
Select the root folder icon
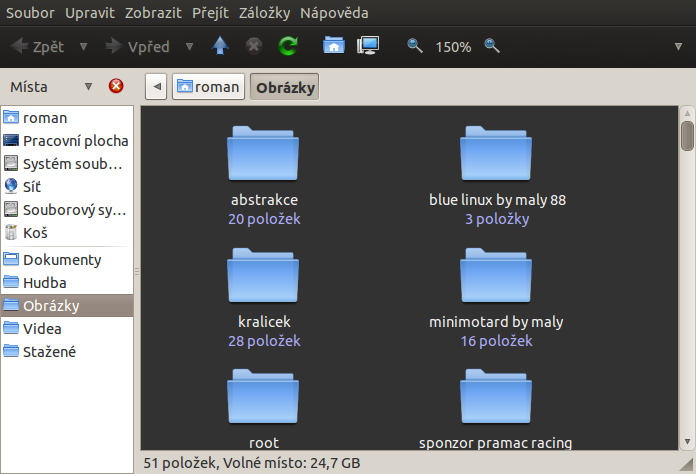[x=263, y=396]
